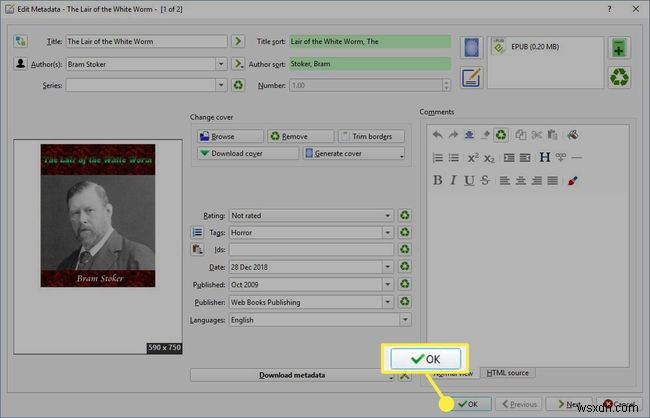Paste in comments toolbar
650x418 pixels.
coord(553,135)
